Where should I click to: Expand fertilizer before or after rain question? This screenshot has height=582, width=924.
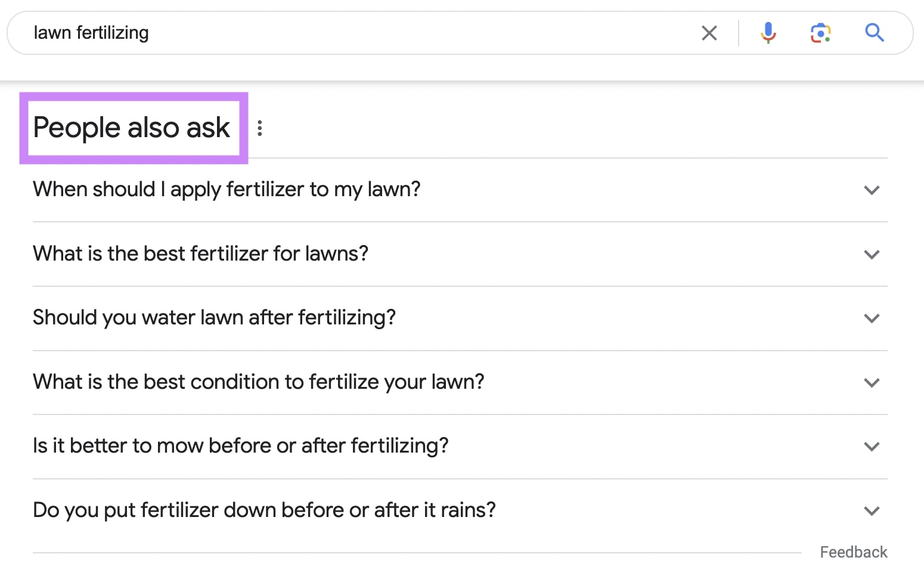click(x=871, y=511)
